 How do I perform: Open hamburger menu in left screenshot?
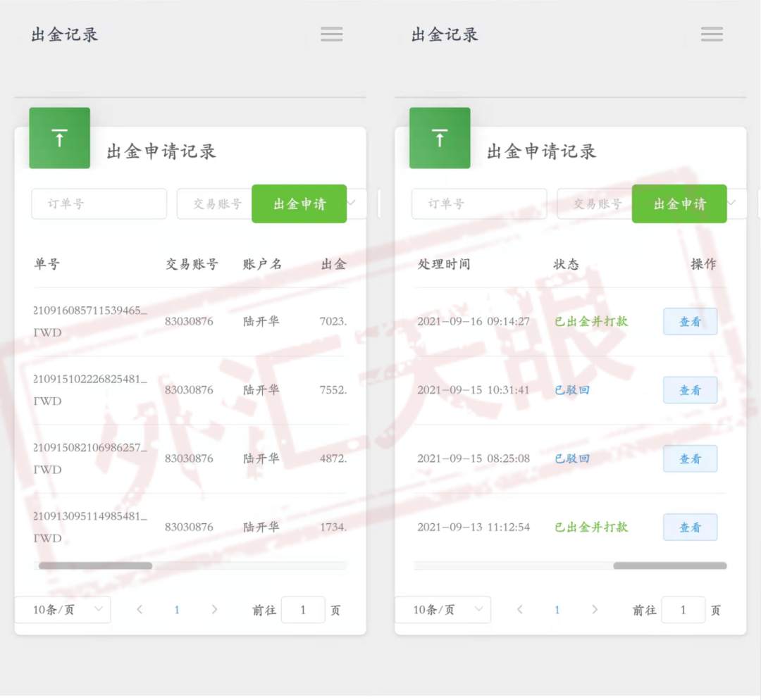[x=332, y=34]
